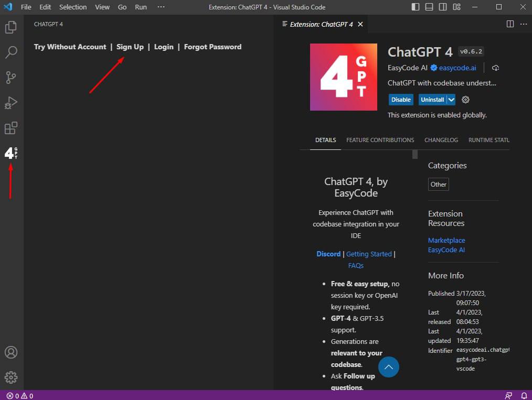Click the Login link

pos(164,47)
